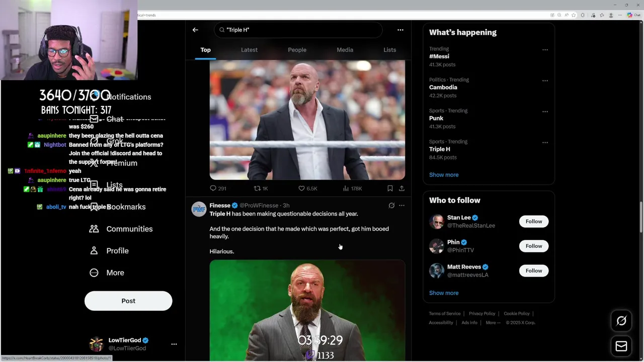Open the floating Grok button
This screenshot has width=644, height=362.
coord(621,321)
